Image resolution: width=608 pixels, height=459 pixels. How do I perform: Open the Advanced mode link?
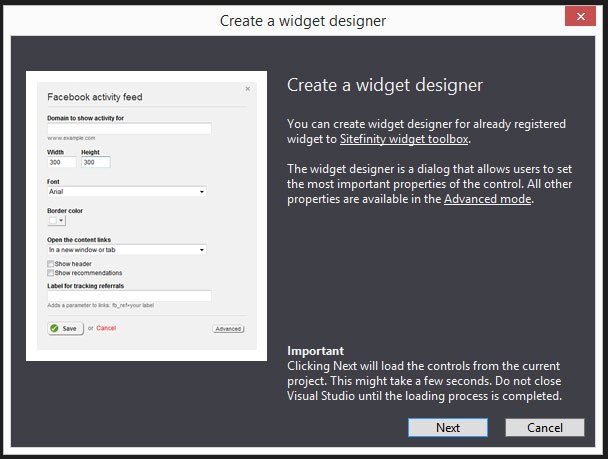pyautogui.click(x=488, y=199)
